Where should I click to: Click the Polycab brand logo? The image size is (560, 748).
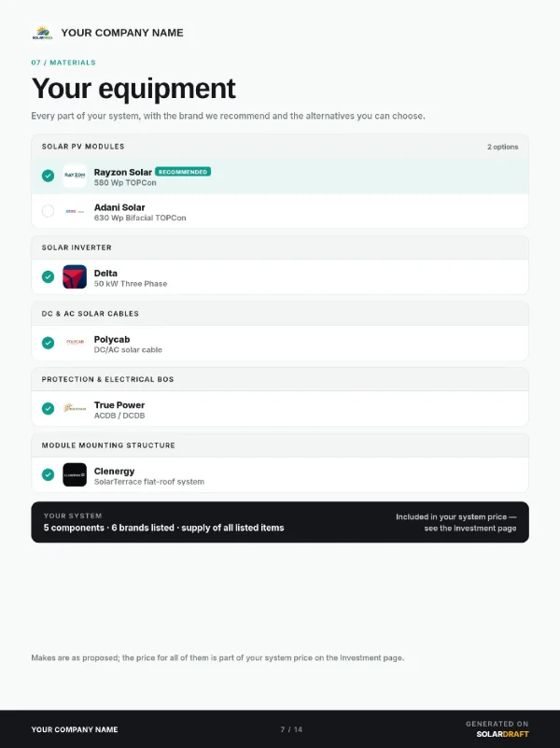[x=75, y=343]
